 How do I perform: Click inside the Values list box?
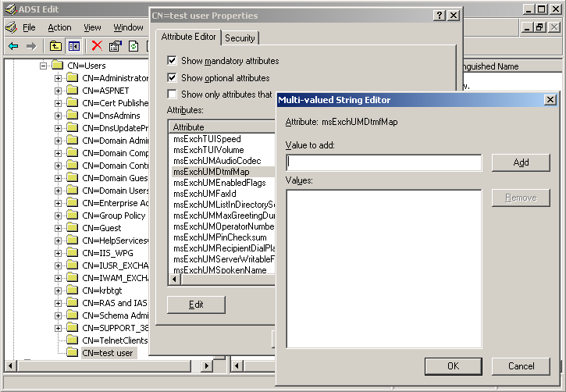point(384,269)
